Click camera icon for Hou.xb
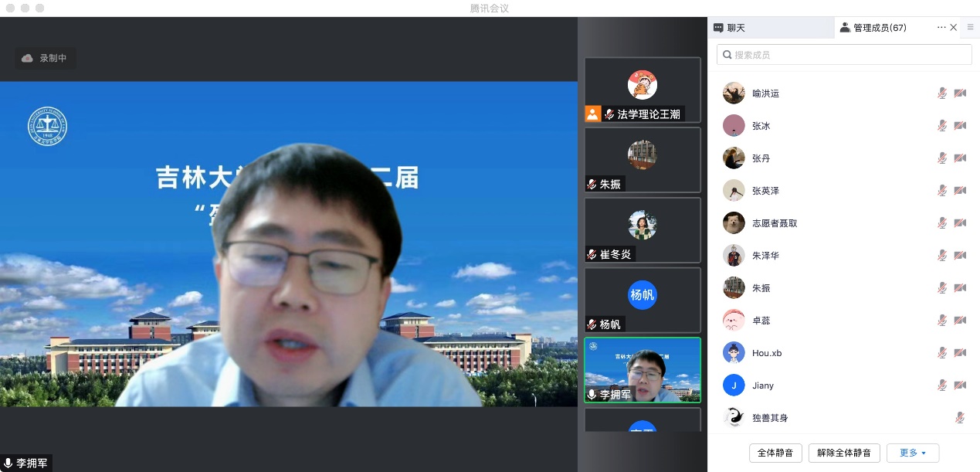Image resolution: width=980 pixels, height=472 pixels. 960,353
